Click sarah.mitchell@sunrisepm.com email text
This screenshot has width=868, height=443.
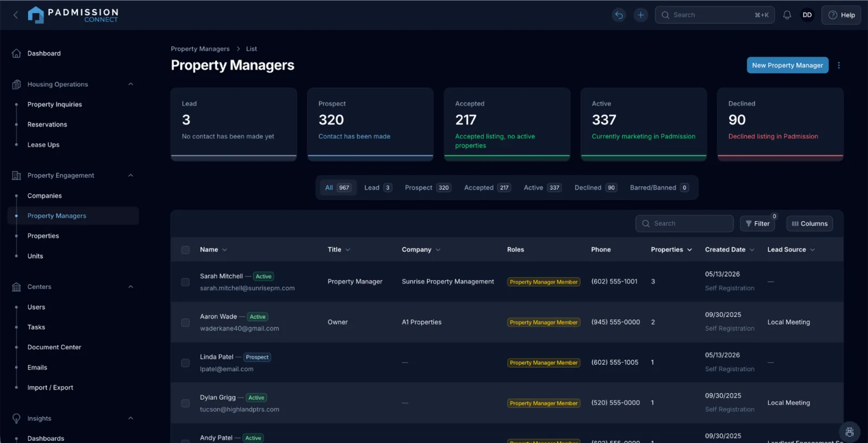pyautogui.click(x=247, y=288)
